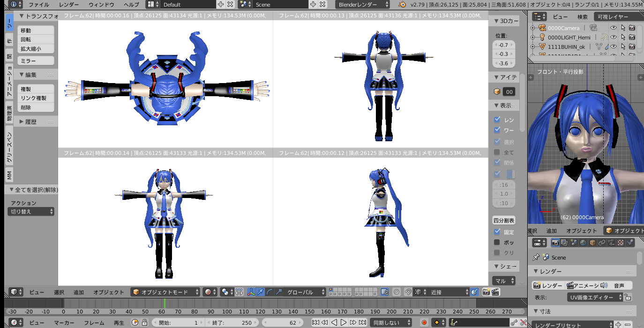Open グローバル orientation dropdown
The height and width of the screenshot is (328, 644).
306,292
